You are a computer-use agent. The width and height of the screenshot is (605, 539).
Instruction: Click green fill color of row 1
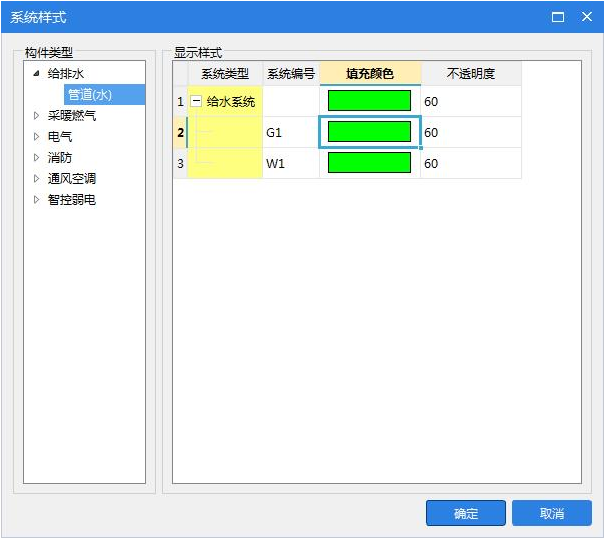click(369, 101)
